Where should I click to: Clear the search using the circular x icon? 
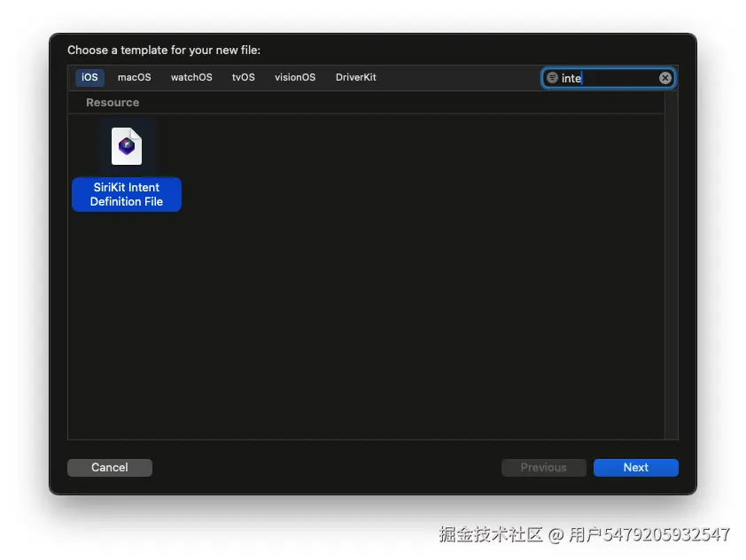(x=664, y=78)
